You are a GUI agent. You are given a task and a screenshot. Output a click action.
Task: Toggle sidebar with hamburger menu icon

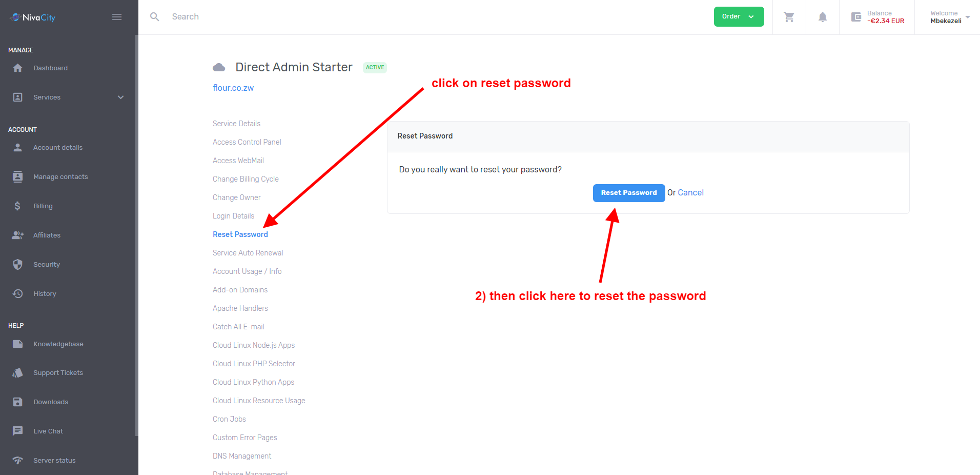tap(117, 17)
